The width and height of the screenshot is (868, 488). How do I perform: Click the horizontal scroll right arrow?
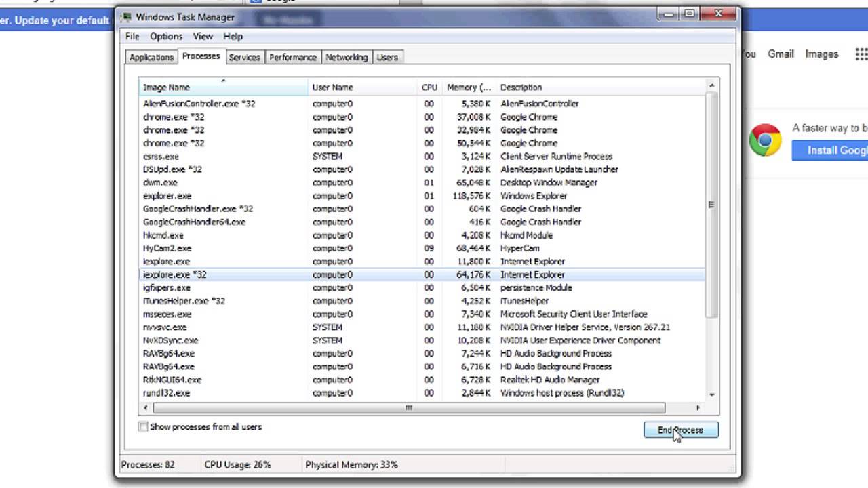click(x=698, y=407)
